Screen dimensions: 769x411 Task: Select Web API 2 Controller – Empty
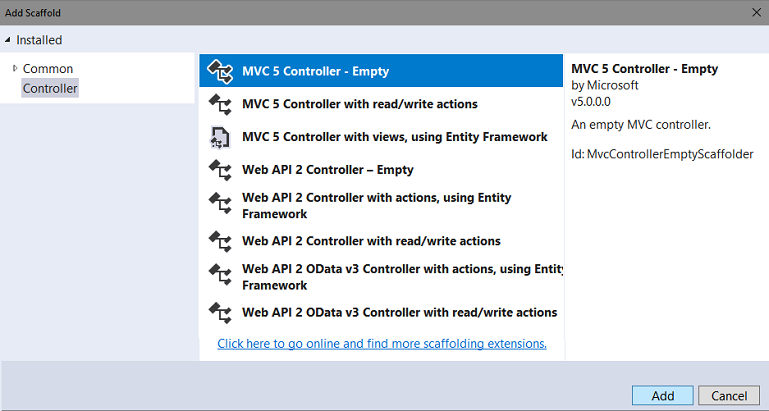381,170
